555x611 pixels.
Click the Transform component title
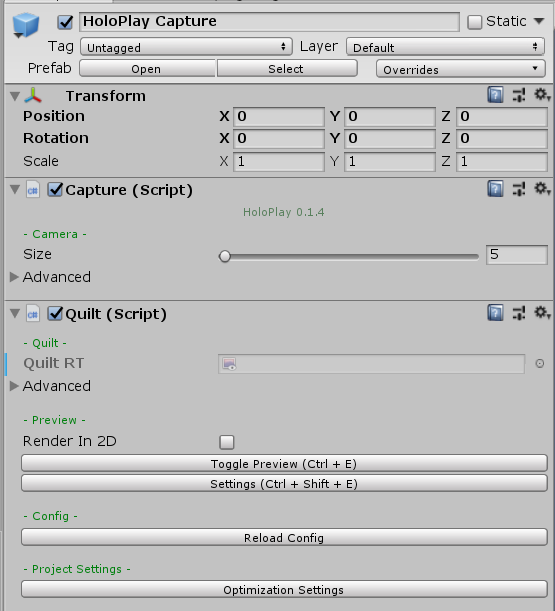point(106,96)
